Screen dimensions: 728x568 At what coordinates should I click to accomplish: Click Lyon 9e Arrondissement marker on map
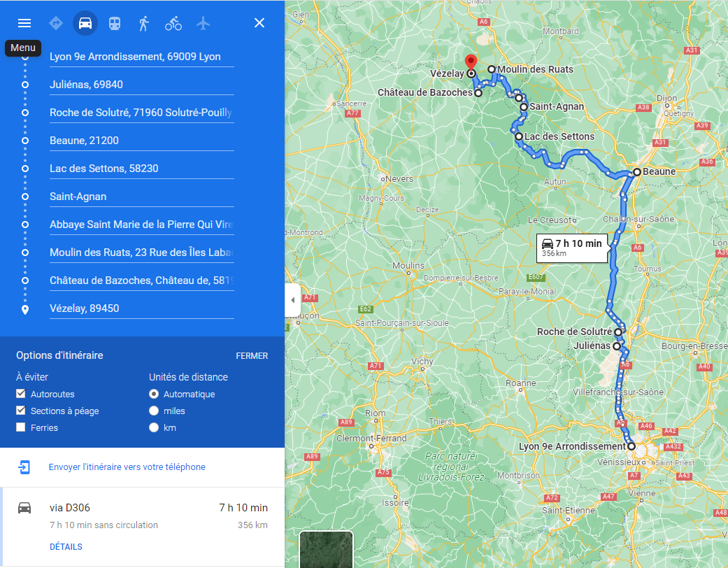[x=631, y=446]
